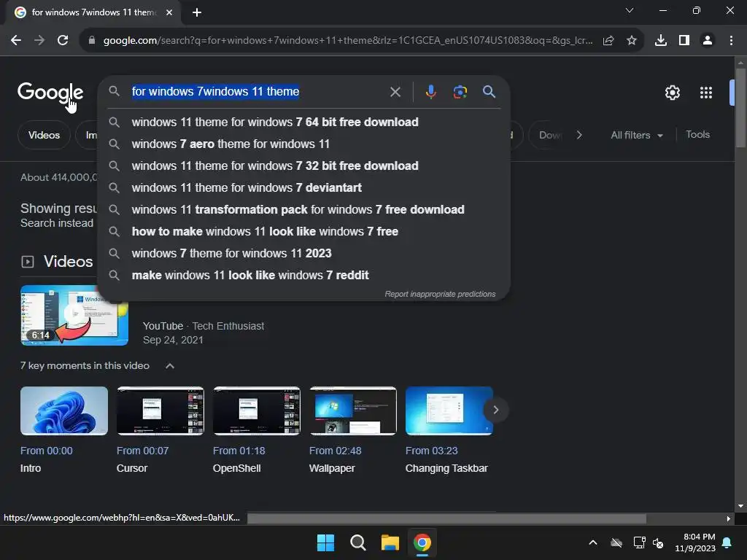The height and width of the screenshot is (560, 747).
Task: View site information lock icon
Action: pos(92,41)
